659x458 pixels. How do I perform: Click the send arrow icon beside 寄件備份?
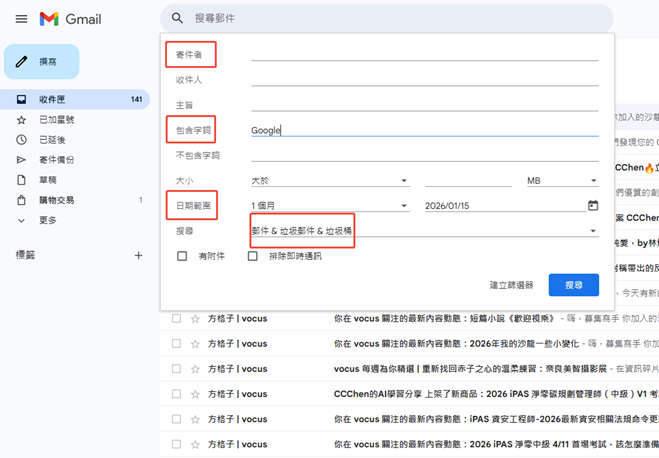(x=21, y=160)
